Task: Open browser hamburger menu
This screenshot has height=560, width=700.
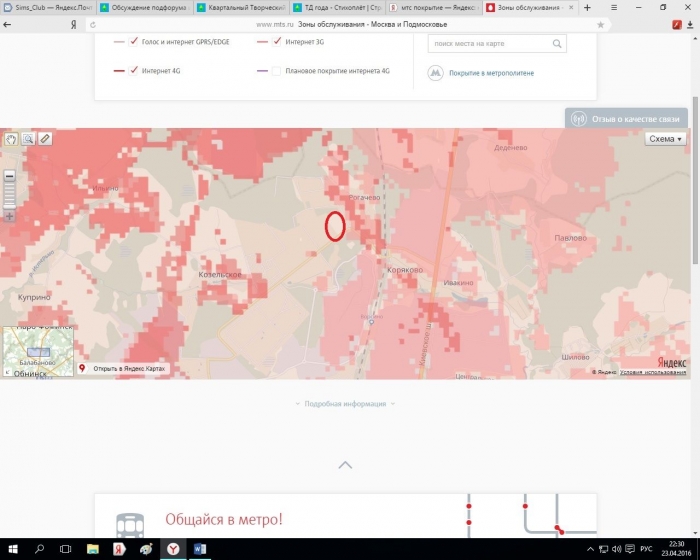Action: pos(614,8)
